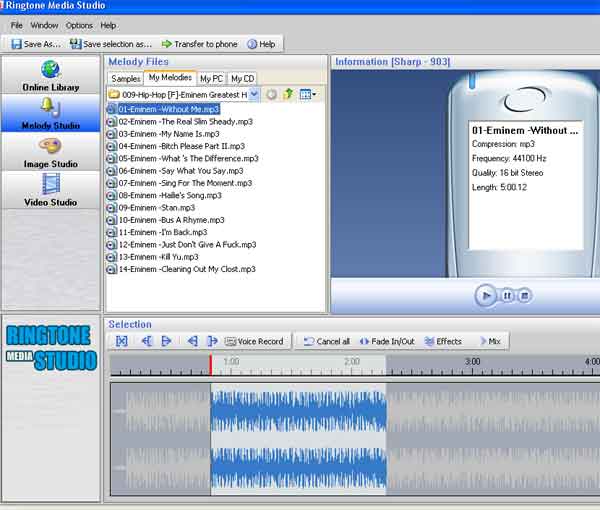Click the select-all bracket icon in Selection toolbar
The height and width of the screenshot is (510, 600).
point(122,341)
